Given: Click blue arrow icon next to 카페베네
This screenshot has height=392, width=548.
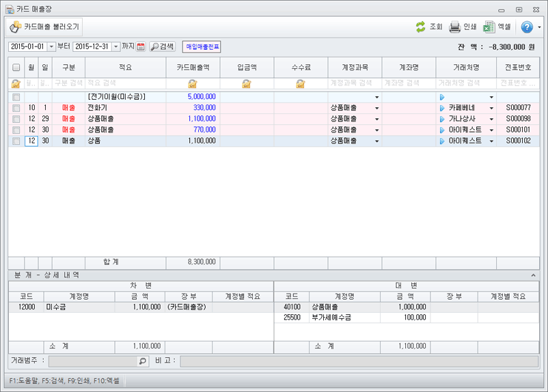Looking at the screenshot, I should (x=442, y=108).
